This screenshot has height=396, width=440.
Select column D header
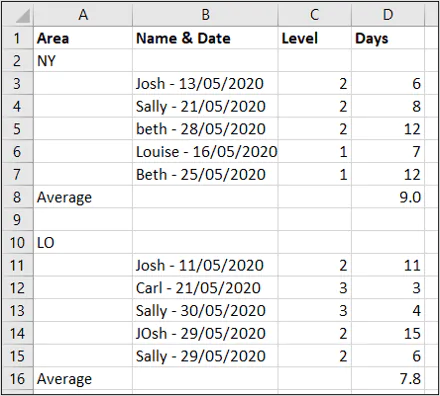coord(388,15)
